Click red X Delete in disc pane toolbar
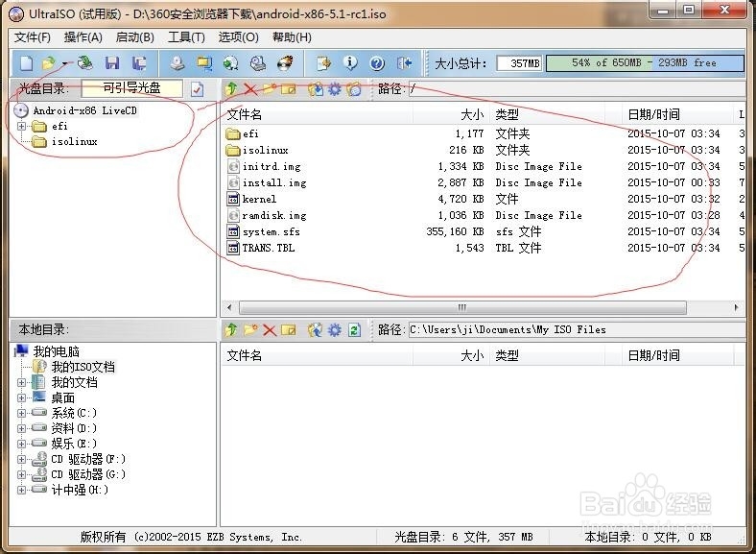The image size is (756, 554). coord(250,88)
